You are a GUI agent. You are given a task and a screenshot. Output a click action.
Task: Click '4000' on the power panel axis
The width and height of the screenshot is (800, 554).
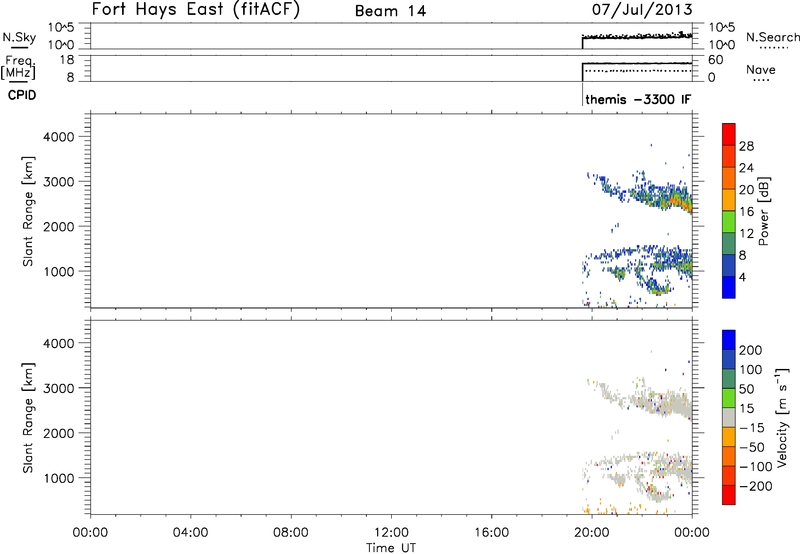coord(58,137)
